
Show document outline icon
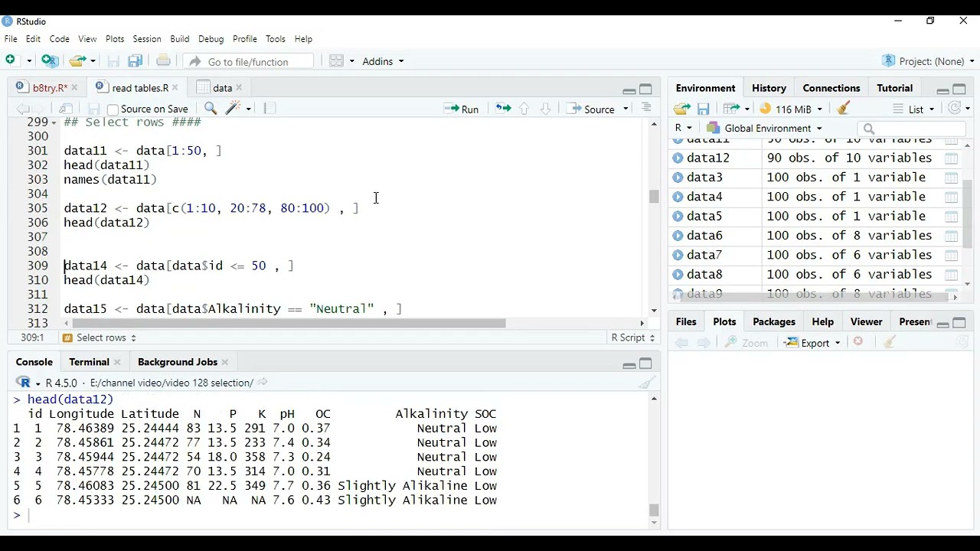pos(646,109)
